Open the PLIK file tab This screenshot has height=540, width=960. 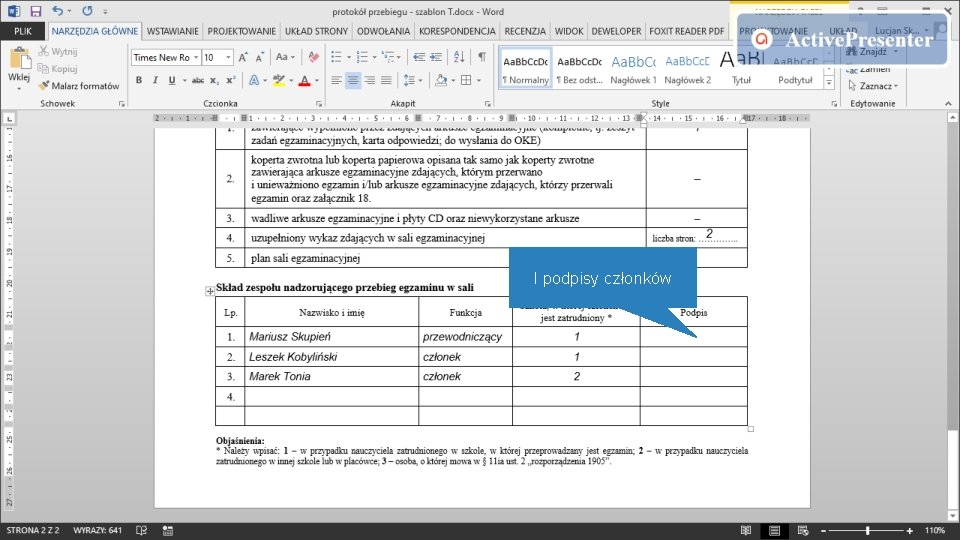coord(23,31)
